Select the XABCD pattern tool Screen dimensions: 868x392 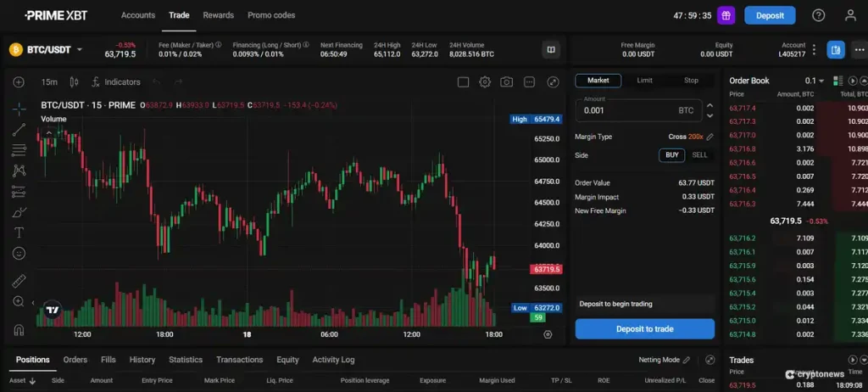[19, 171]
